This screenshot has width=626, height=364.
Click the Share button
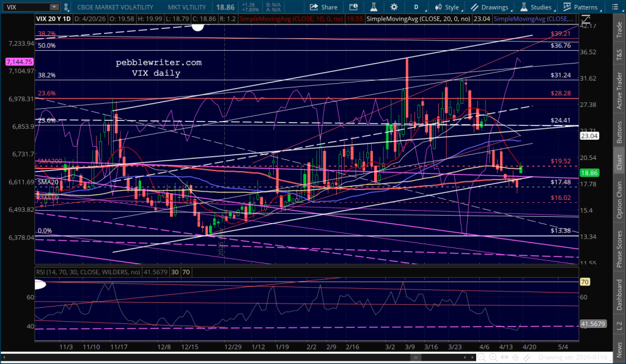(x=323, y=7)
